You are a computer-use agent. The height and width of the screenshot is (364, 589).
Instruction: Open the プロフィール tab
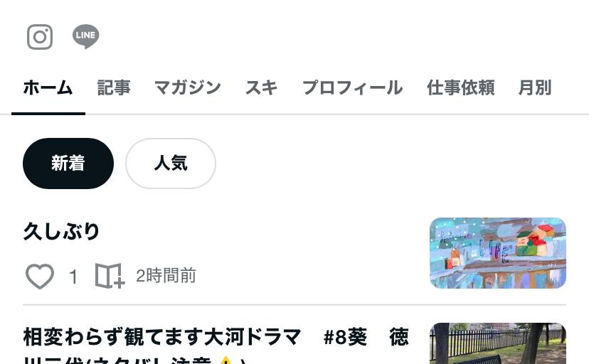(x=352, y=88)
